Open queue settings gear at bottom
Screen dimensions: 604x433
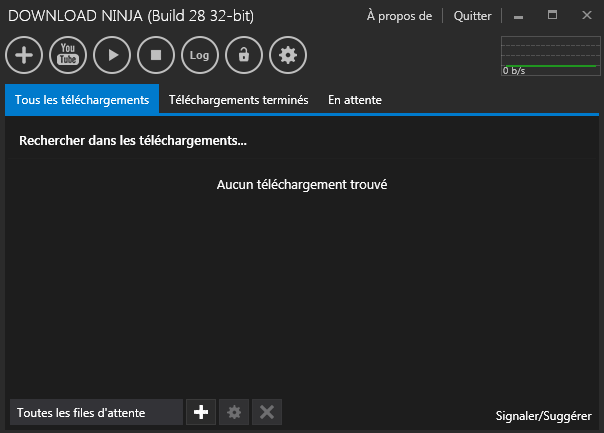pos(234,412)
